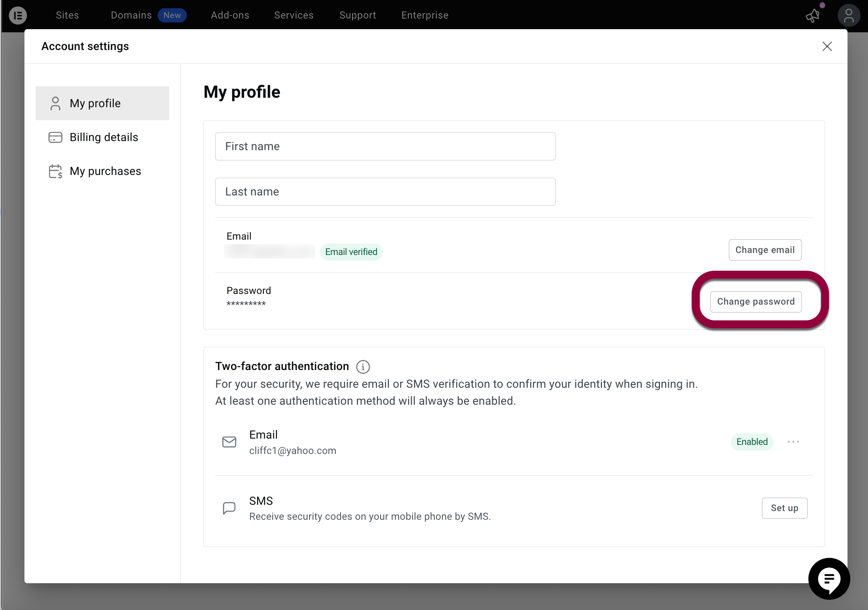
Task: Click the two-factor authentication info icon
Action: tap(363, 367)
